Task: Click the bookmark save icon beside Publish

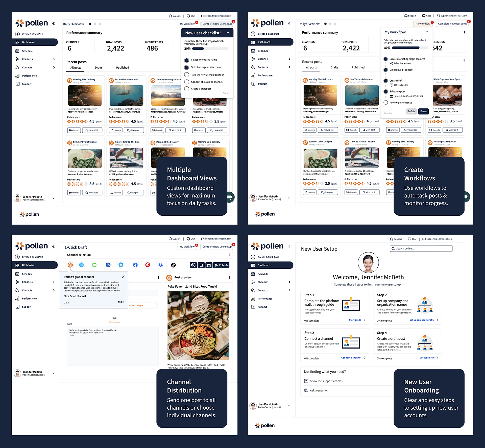Action: point(201,265)
